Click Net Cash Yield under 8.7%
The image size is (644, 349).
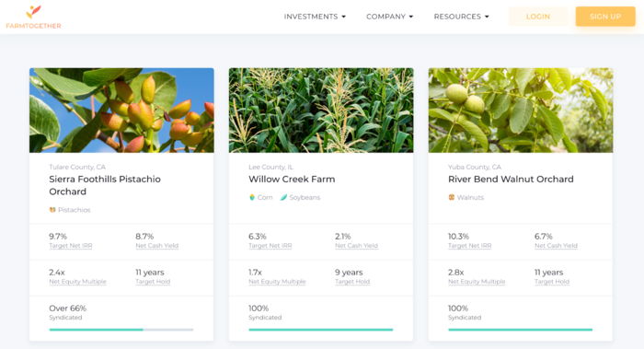pos(157,246)
